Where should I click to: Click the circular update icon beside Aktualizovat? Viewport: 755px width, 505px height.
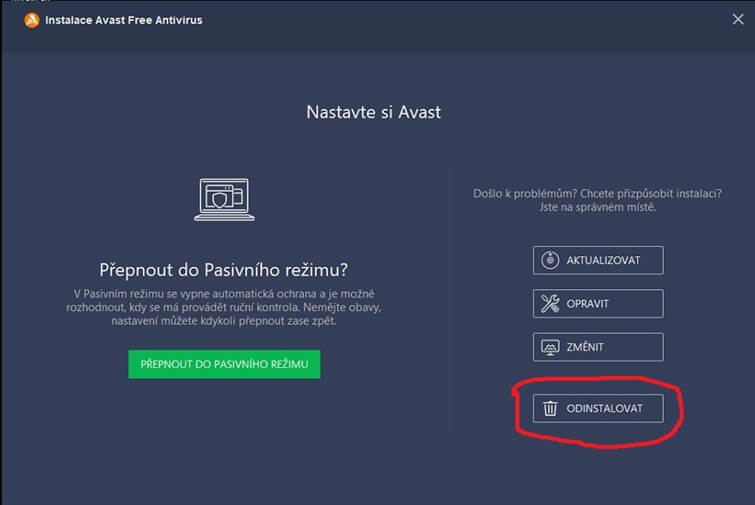point(550,260)
